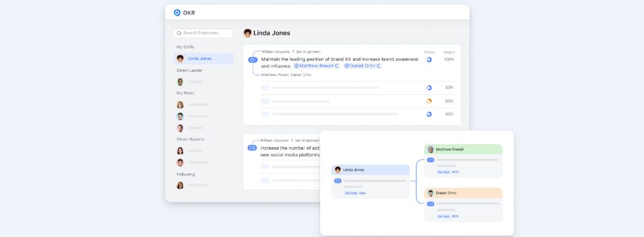Screen dimensions: 644x237
Task: Click 'Matthew Powell, Daniel Ortiz' below objective O1
Action: point(286,75)
